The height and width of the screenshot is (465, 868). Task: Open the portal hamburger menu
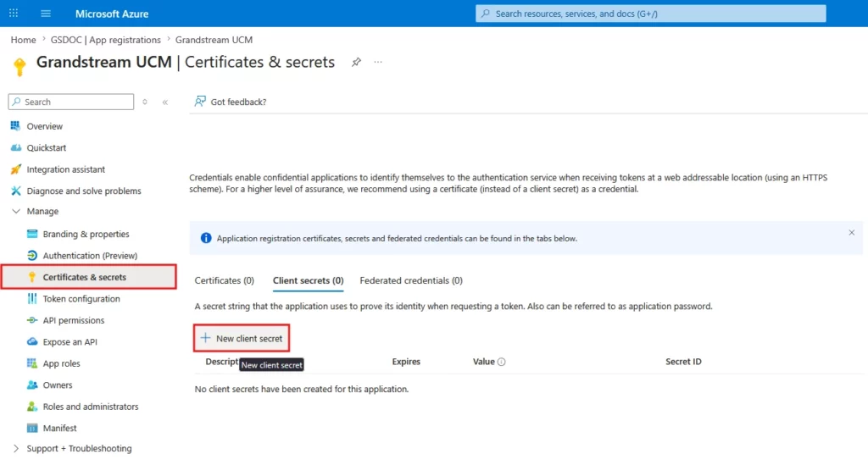[46, 14]
